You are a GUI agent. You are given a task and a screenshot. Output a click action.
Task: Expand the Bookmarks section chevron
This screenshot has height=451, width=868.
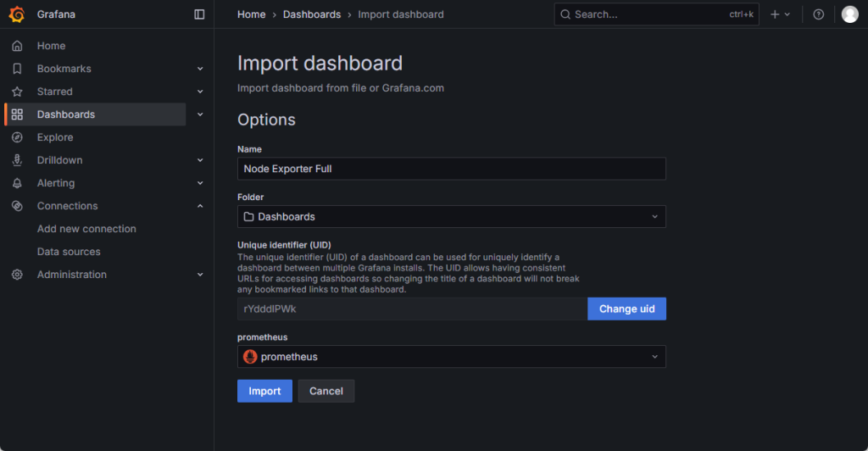pos(200,69)
